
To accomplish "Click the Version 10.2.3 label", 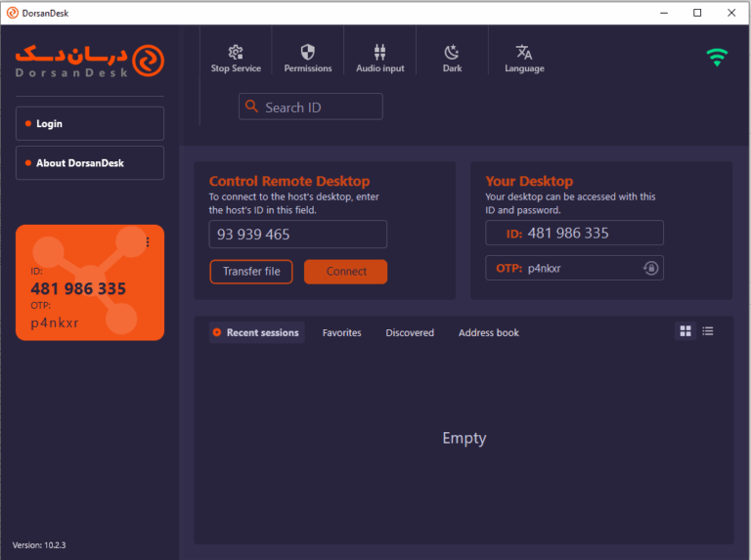I will point(39,544).
